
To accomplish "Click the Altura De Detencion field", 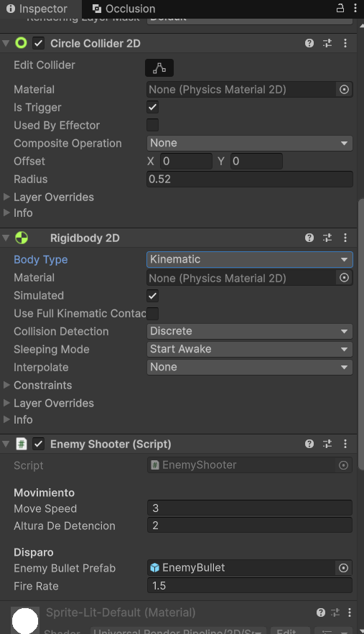I will tap(250, 526).
